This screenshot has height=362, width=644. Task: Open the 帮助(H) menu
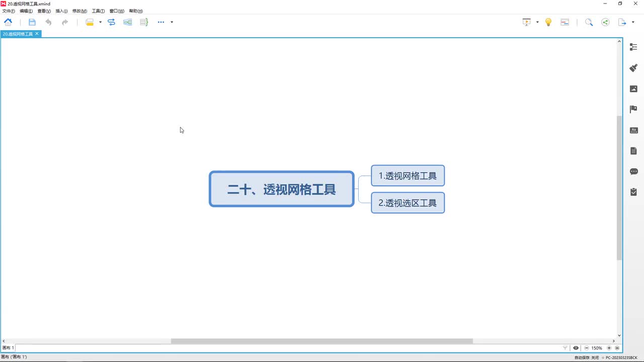[136, 11]
